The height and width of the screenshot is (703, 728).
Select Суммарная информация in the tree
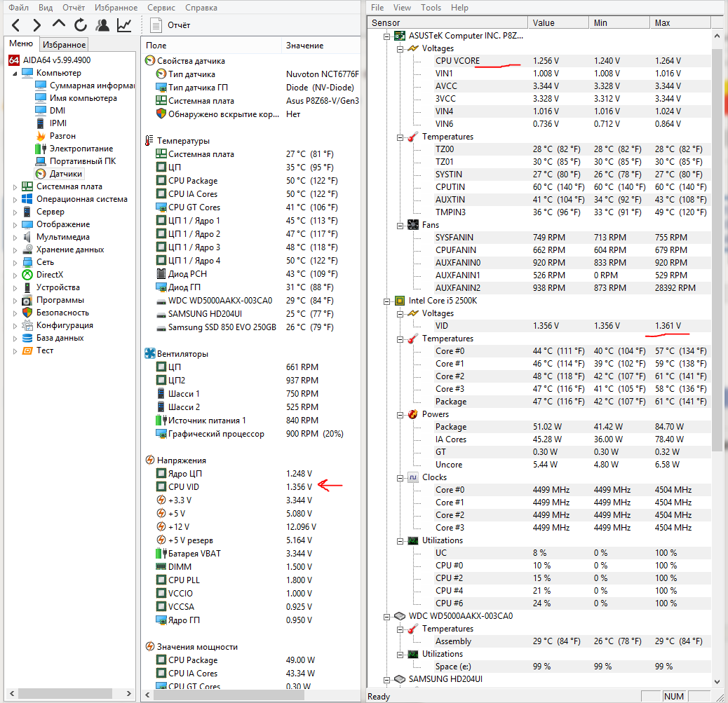tap(84, 86)
